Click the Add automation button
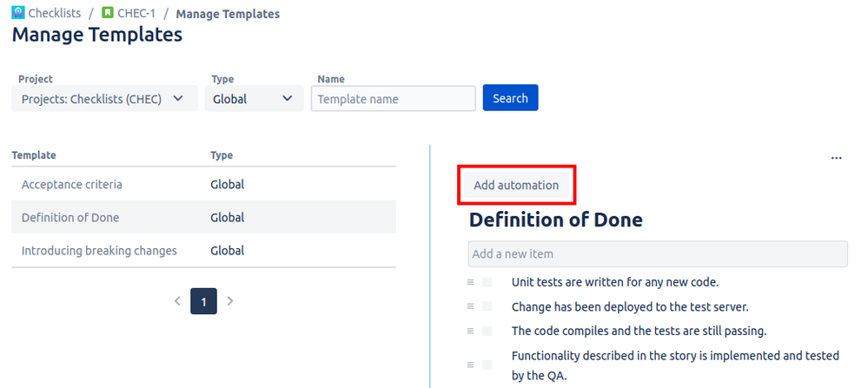This screenshot has width=868, height=388. tap(516, 185)
